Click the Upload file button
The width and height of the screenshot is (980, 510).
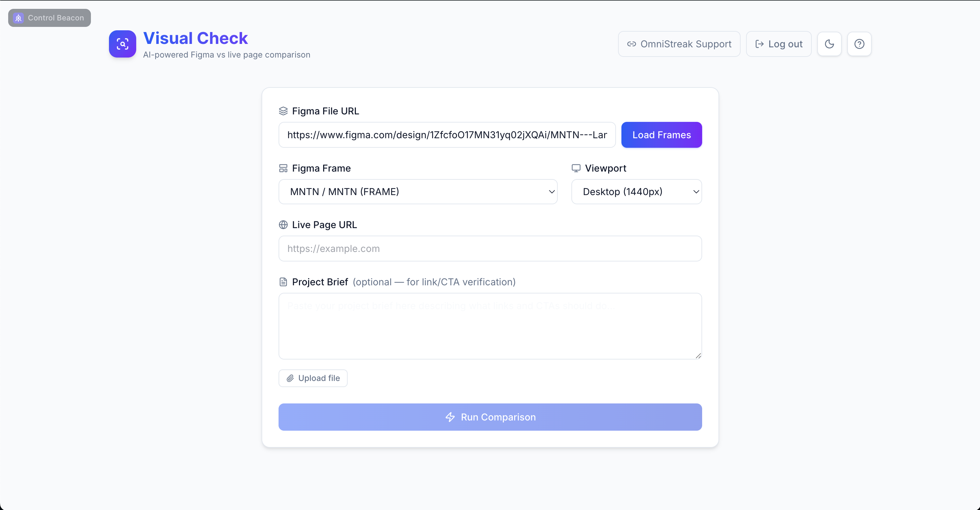[x=313, y=378]
